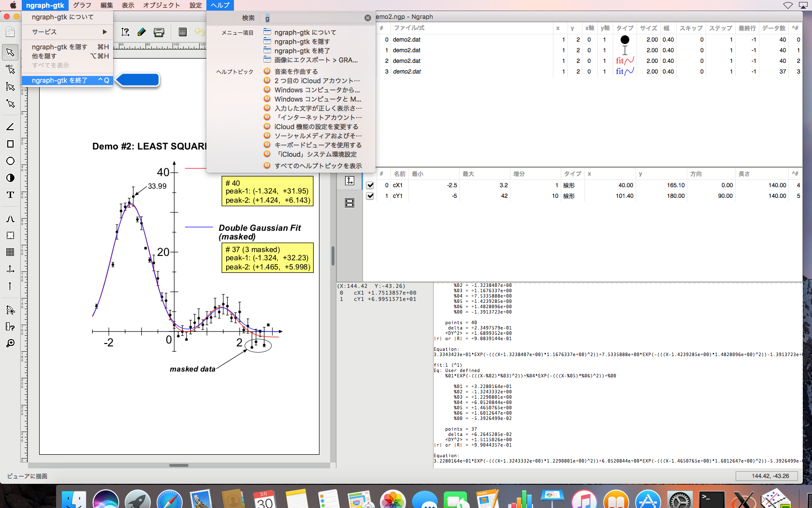
Task: Toggle the cY1 axis checkbox
Action: point(370,196)
